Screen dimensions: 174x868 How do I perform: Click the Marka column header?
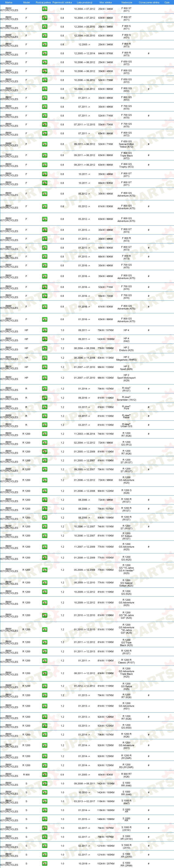point(9,2)
